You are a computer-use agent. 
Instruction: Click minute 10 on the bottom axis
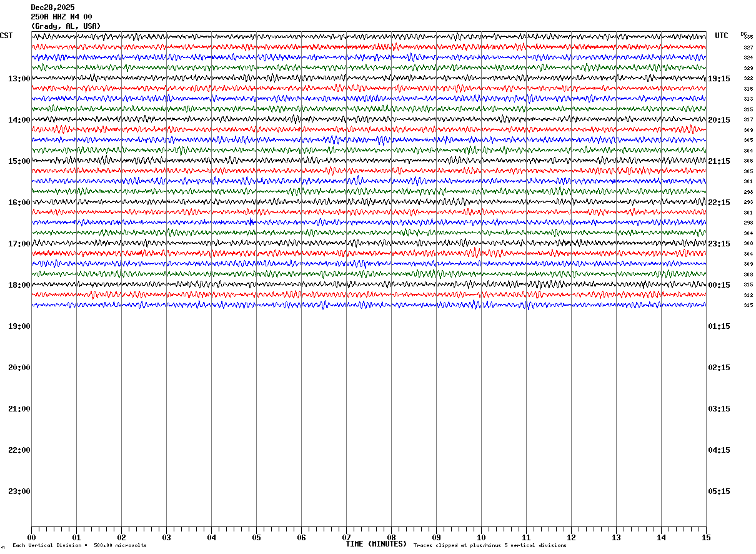click(482, 538)
